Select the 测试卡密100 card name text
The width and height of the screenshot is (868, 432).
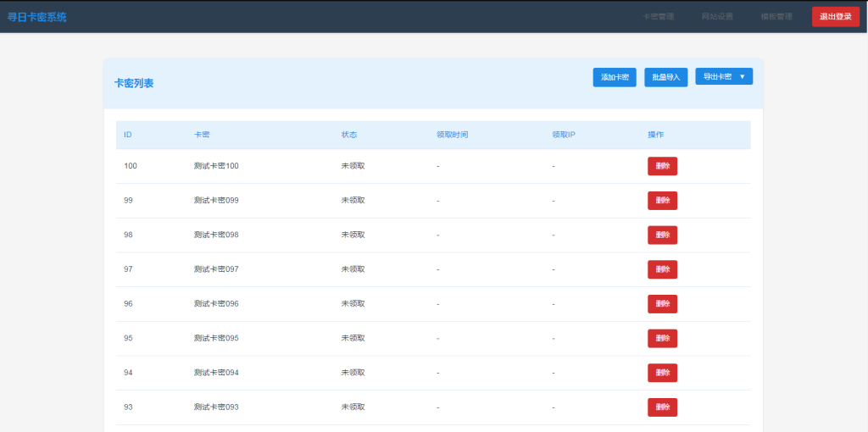tap(216, 166)
